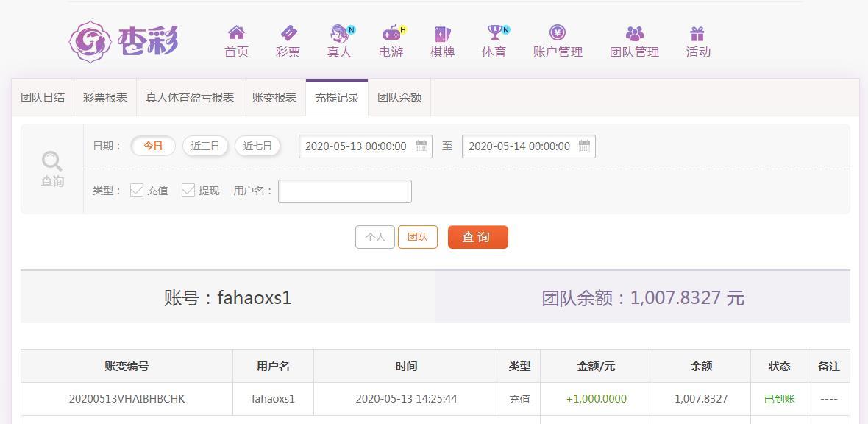Open the start date calendar picker

[x=420, y=146]
